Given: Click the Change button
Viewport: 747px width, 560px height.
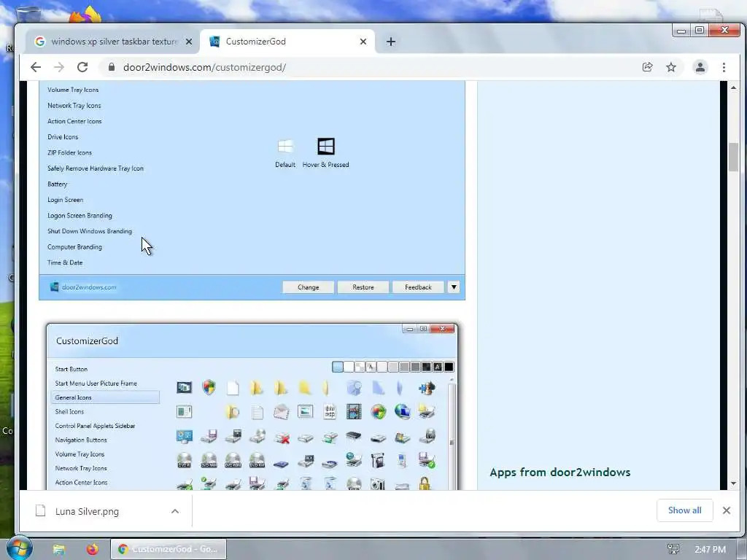Looking at the screenshot, I should 309,287.
